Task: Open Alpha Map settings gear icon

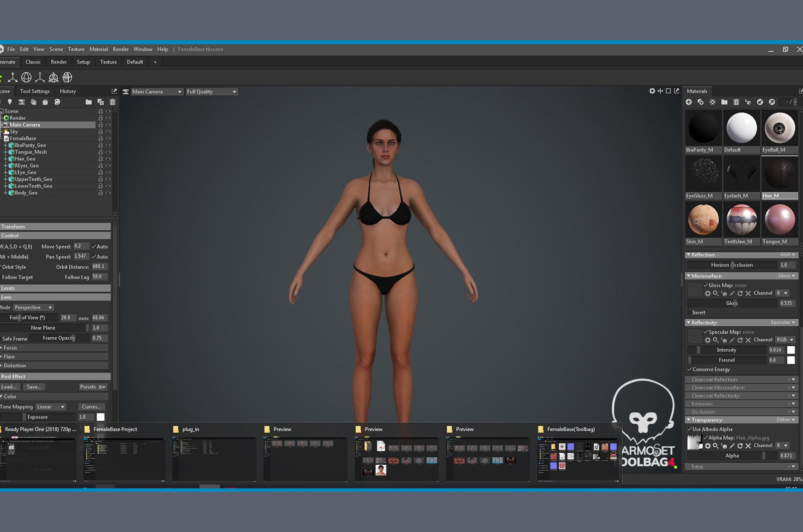Action: (708, 446)
